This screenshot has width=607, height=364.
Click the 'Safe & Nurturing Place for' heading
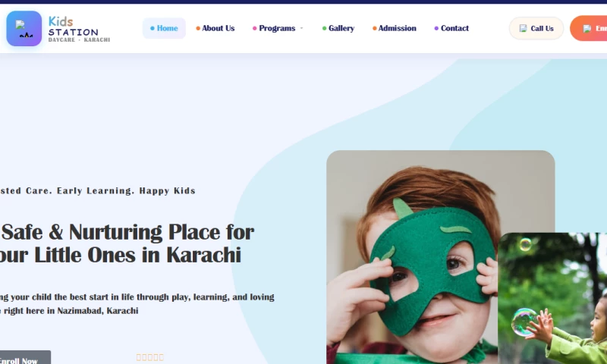pyautogui.click(x=127, y=233)
